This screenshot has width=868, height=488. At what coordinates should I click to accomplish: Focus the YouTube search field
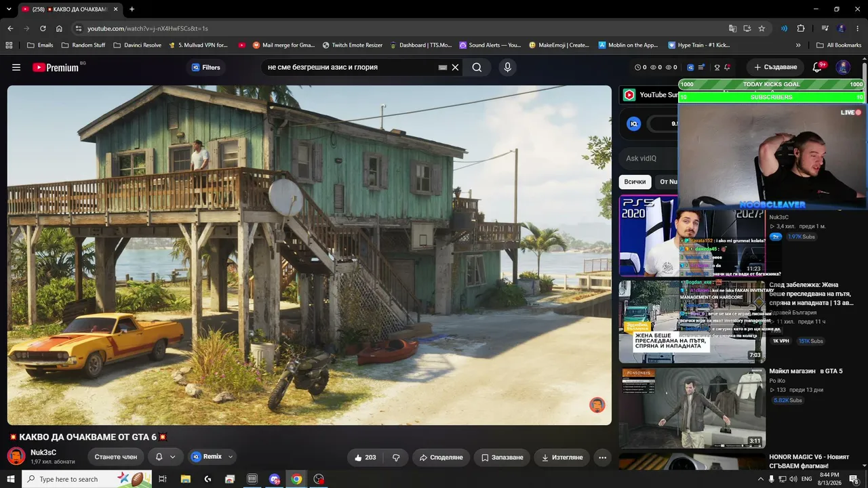coord(351,67)
